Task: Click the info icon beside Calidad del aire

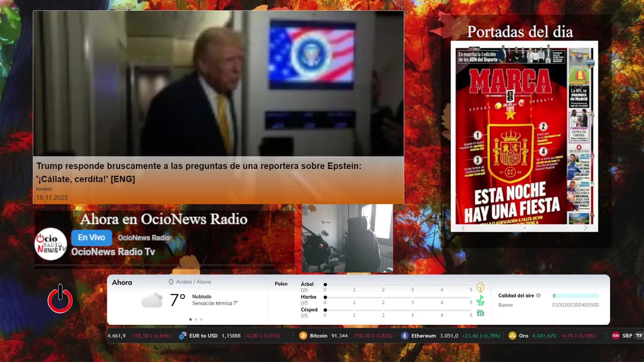Action: (538, 296)
